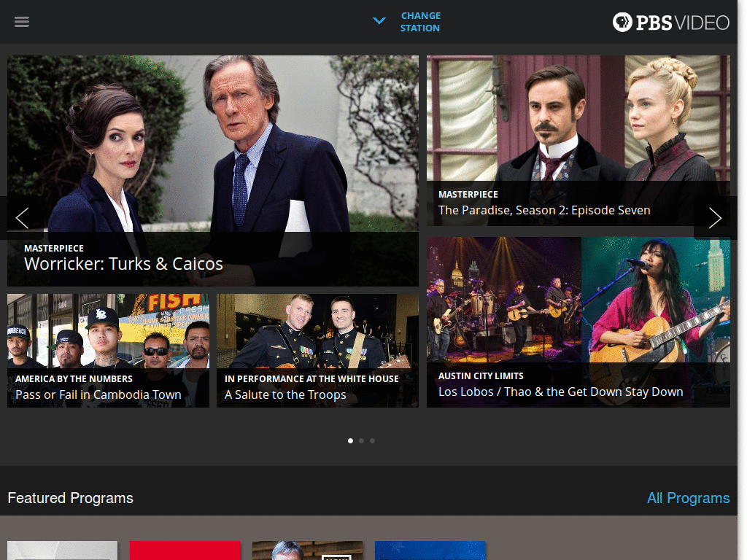Open the red featured program tile
The height and width of the screenshot is (560, 747).
(185, 551)
